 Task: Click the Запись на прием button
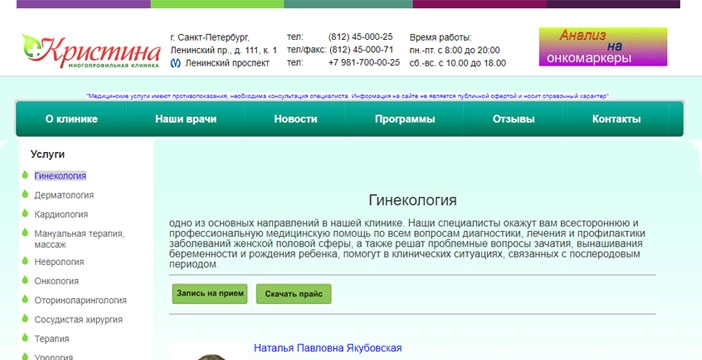pyautogui.click(x=210, y=294)
